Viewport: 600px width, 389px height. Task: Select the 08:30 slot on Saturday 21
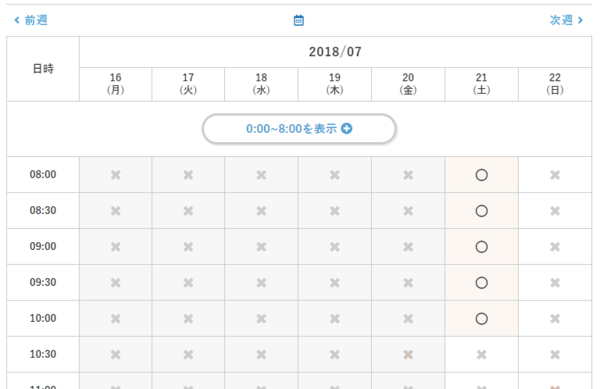(481, 211)
